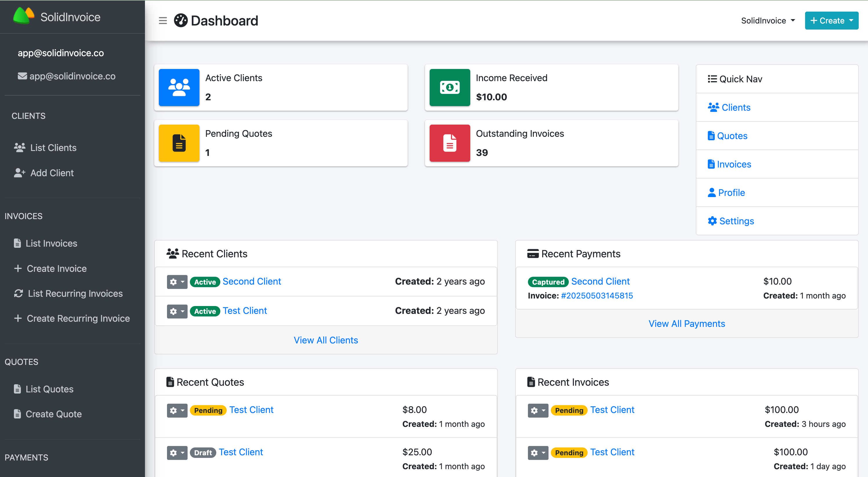
Task: Select Create Invoice in the sidebar
Action: point(57,268)
